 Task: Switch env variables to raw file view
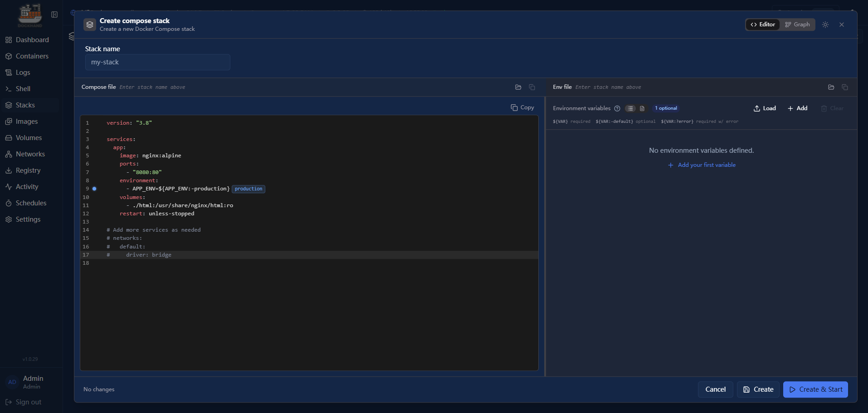click(642, 108)
